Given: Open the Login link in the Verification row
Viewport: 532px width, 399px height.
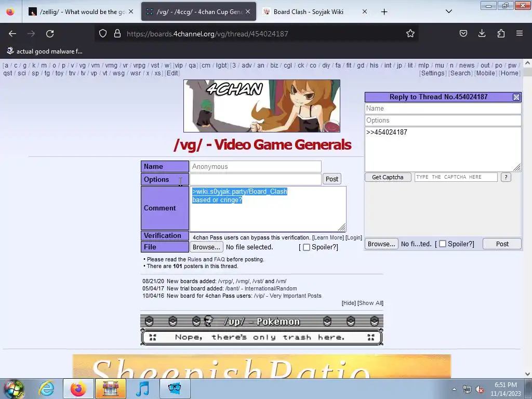Looking at the screenshot, I should point(354,237).
